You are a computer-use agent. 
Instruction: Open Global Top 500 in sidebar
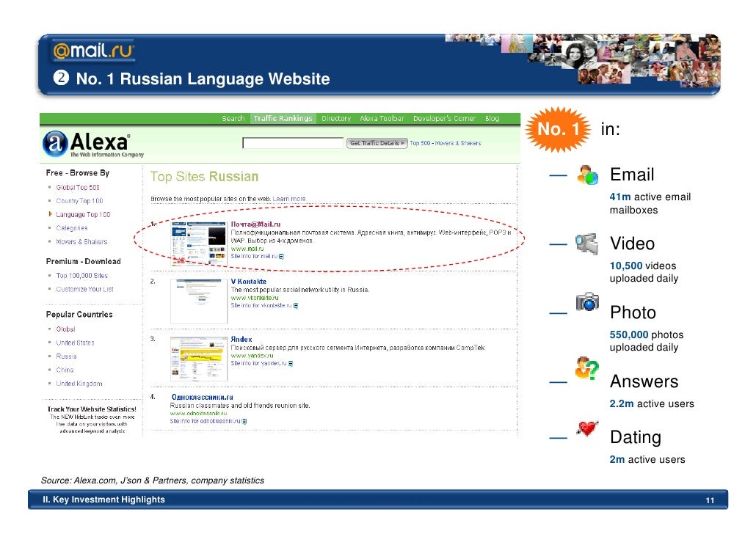78,188
